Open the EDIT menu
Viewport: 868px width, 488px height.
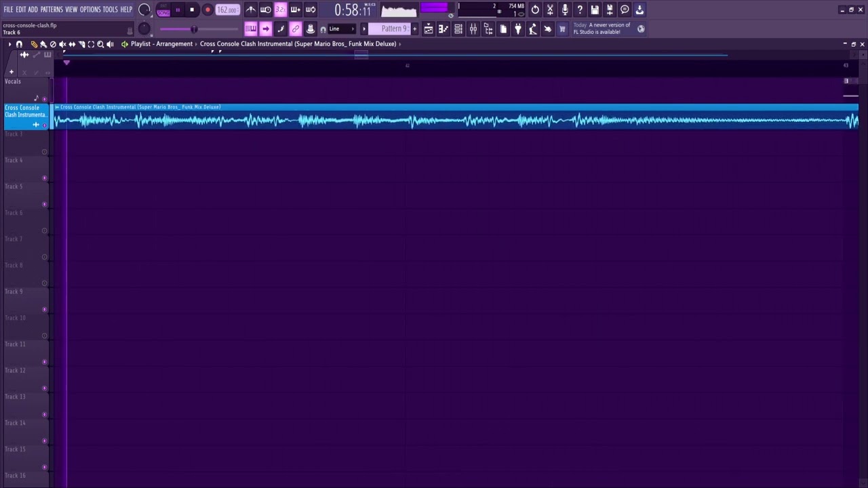pyautogui.click(x=21, y=9)
